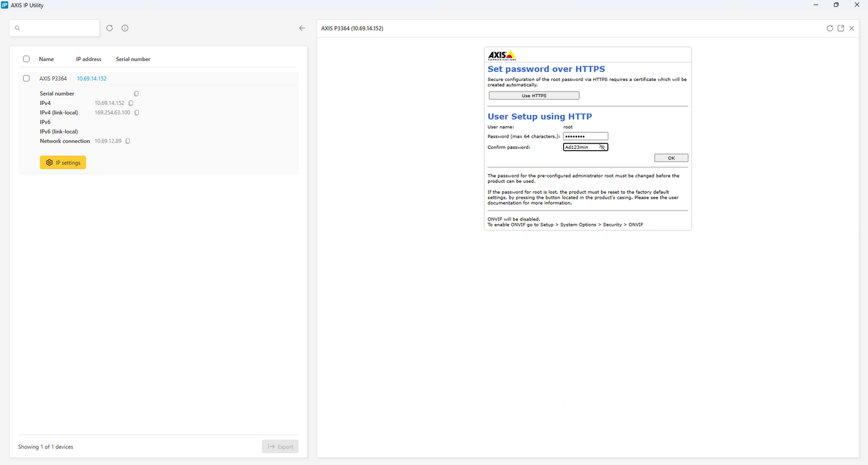Sort by the Serial number column header
Screen dimensions: 868x465
click(133, 59)
